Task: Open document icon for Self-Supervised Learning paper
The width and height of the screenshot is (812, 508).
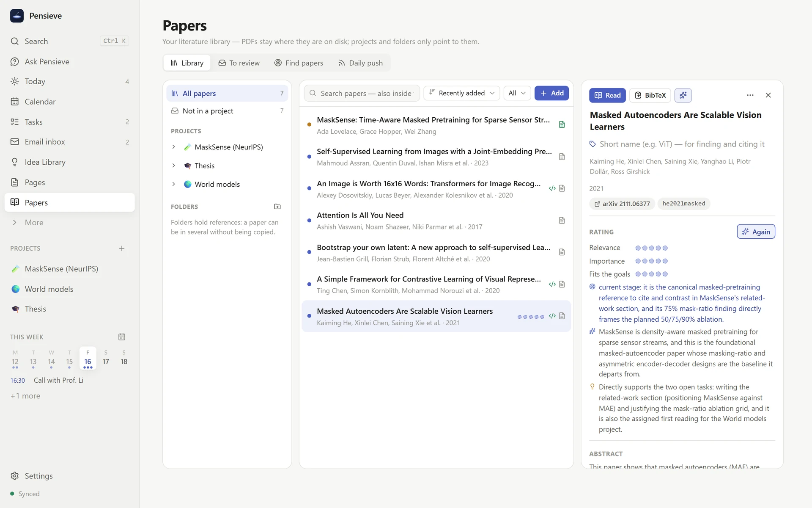Action: 562,157
